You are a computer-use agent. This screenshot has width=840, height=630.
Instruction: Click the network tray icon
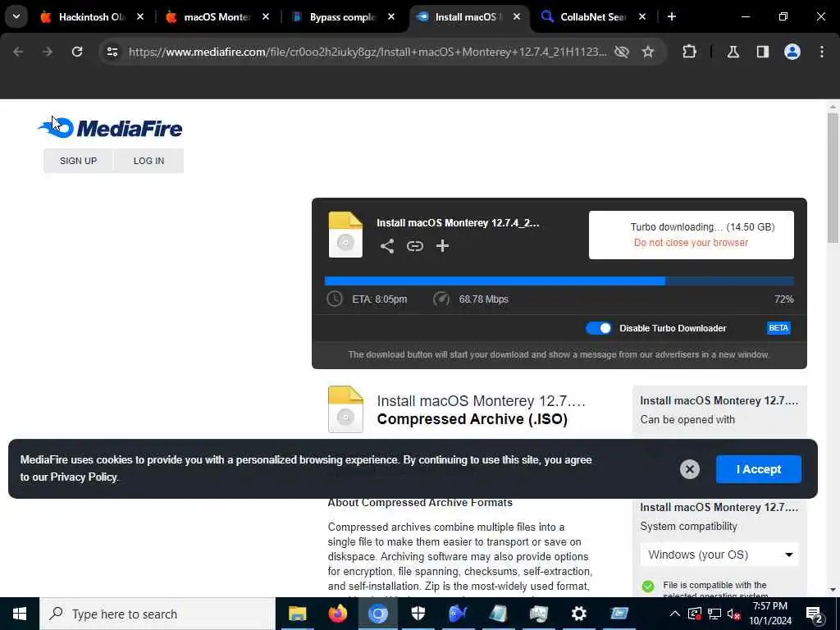(714, 614)
